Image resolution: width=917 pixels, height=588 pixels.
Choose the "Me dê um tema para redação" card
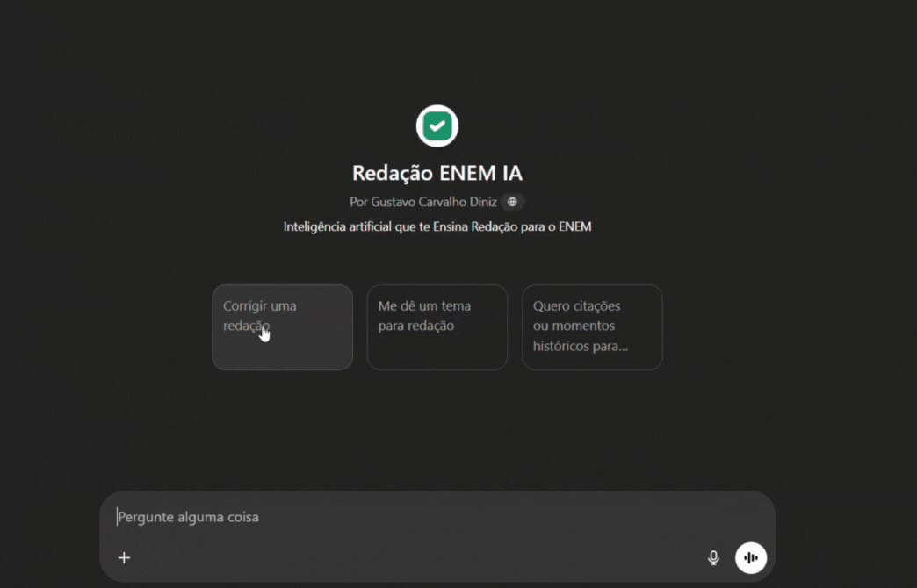click(x=437, y=327)
